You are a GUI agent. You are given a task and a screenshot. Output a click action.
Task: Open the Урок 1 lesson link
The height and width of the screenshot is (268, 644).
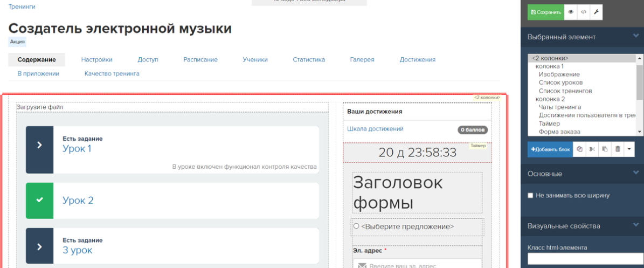(77, 149)
